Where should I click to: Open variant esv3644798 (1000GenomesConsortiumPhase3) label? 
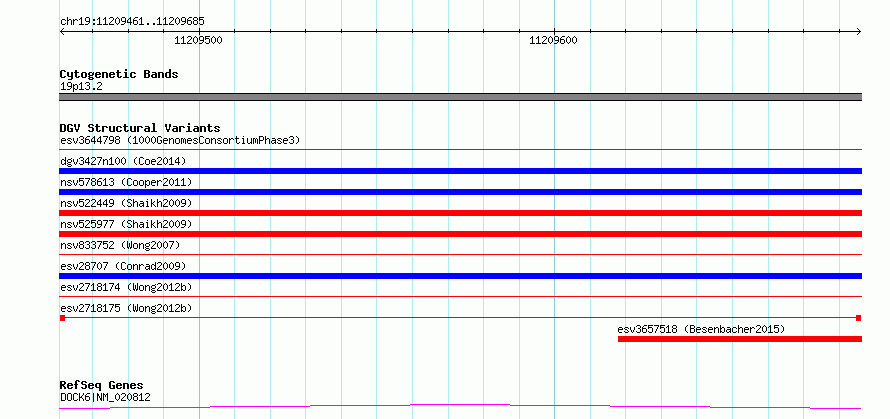180,140
